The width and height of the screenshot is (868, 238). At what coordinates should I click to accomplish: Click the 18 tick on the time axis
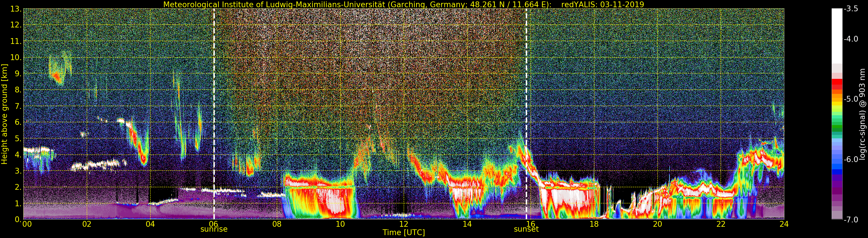[x=594, y=224]
